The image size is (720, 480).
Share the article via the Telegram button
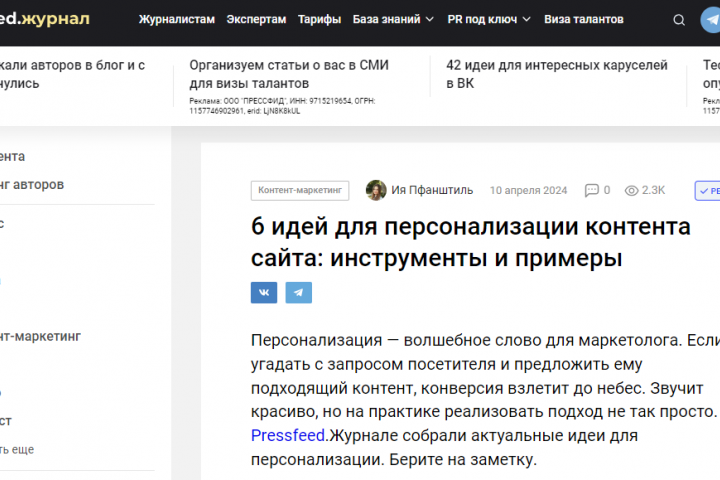298,293
